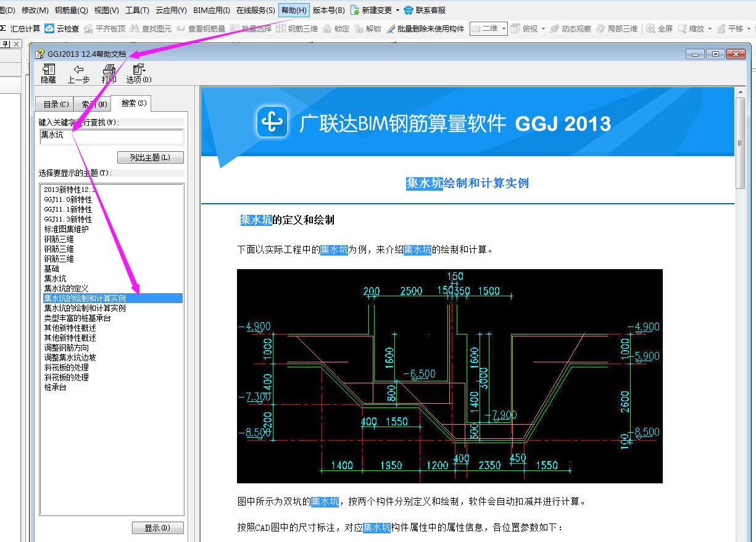Choose the 批量选择 toolbar tool
Viewport: 756px width, 542px height.
click(x=251, y=28)
